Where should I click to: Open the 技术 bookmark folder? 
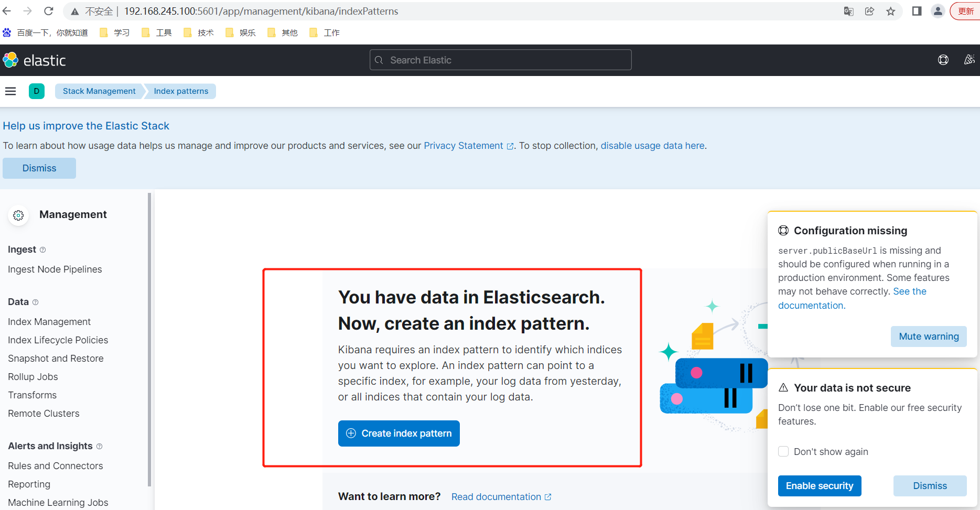(x=198, y=33)
